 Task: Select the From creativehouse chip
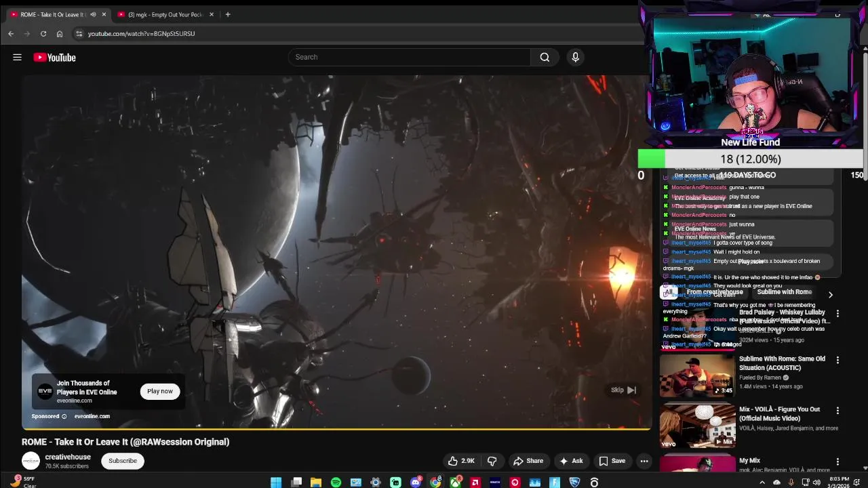(x=715, y=292)
